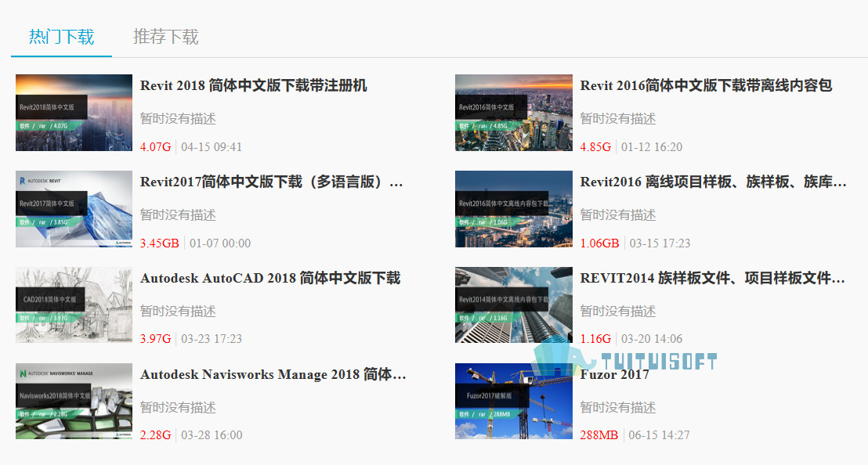Open link Autodesk AutoCAD 2018 简体中文版下载
This screenshot has width=868, height=465.
coord(270,278)
